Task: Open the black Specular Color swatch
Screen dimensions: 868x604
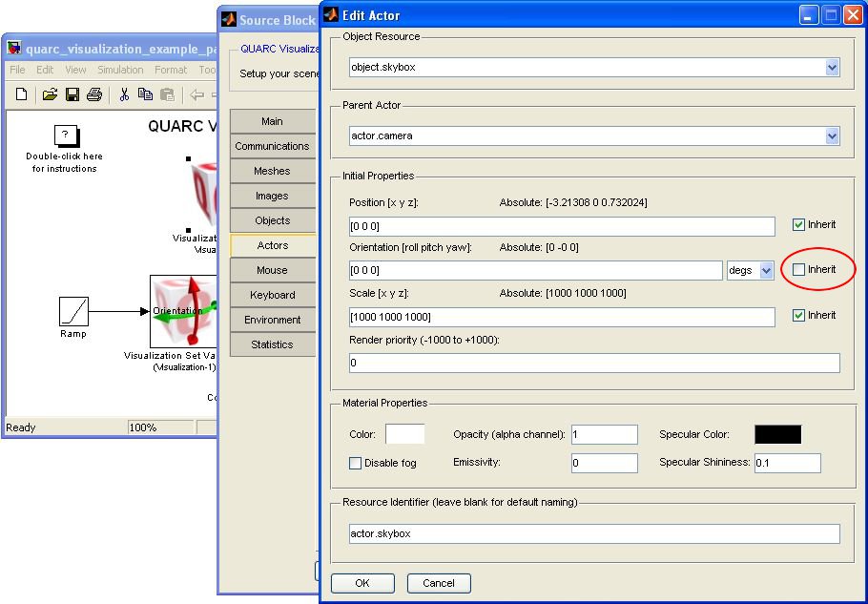Action: [x=777, y=435]
